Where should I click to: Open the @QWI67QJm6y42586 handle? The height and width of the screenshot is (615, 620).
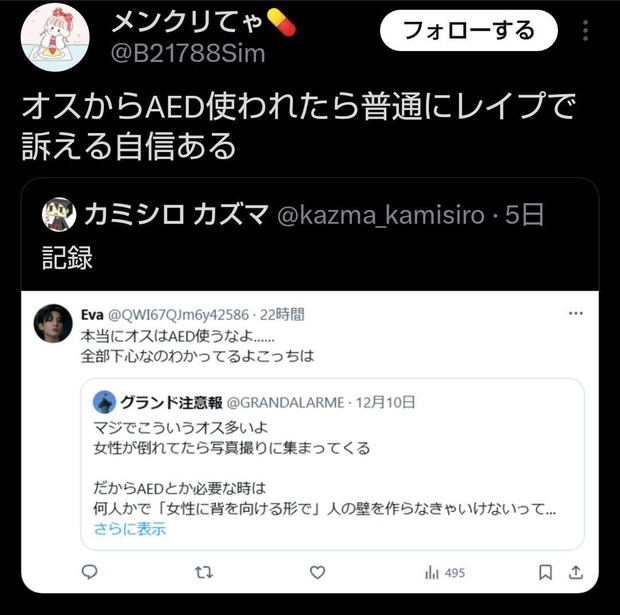click(178, 315)
